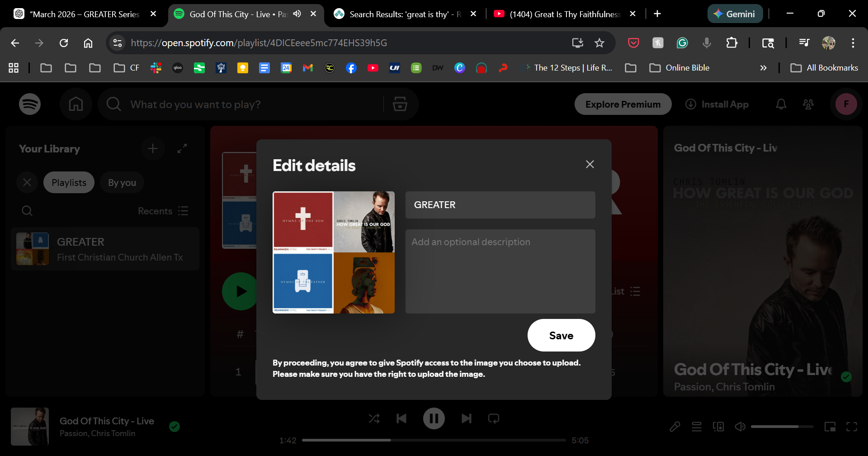868x456 pixels.
Task: Expand Your Library panel
Action: (x=182, y=148)
